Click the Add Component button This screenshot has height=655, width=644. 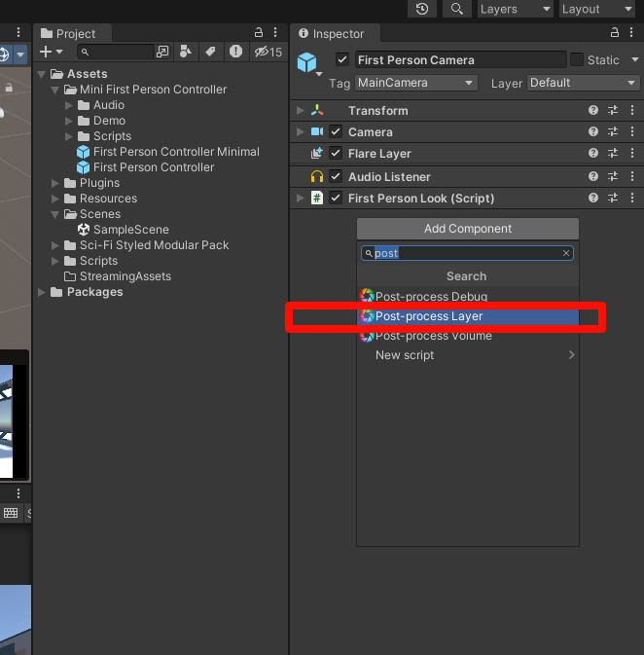468,229
